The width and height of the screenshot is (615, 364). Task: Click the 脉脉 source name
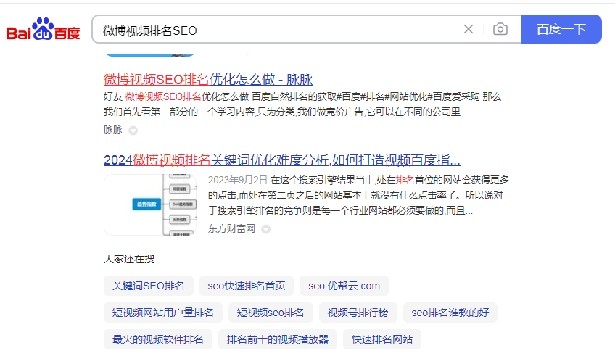[113, 130]
